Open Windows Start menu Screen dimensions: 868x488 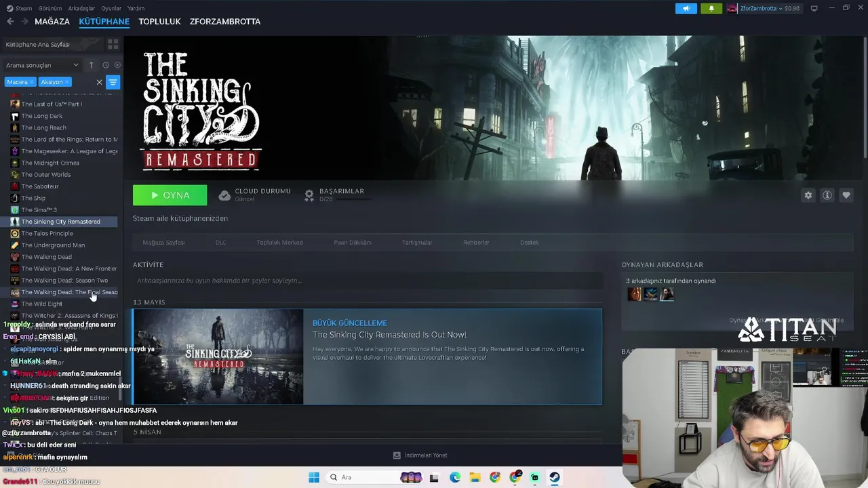click(314, 477)
